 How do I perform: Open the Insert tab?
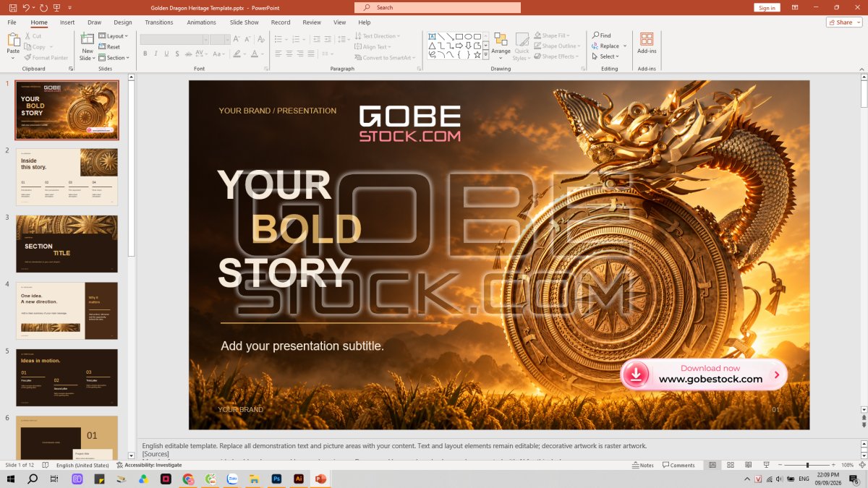(67, 22)
